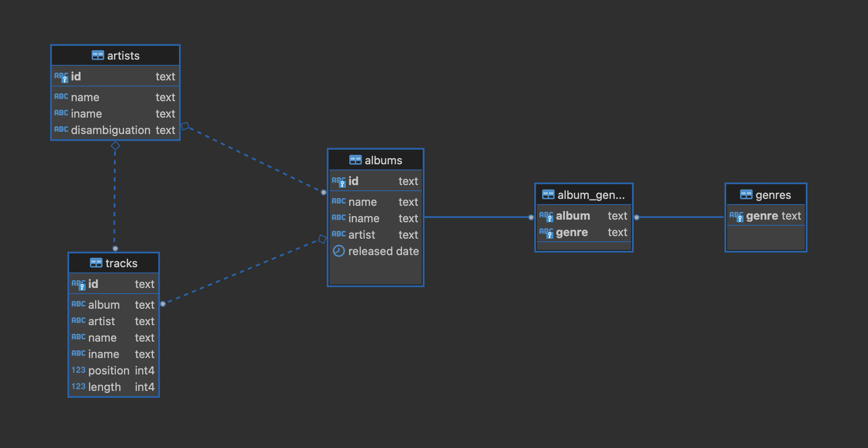Select solid relation line from album_gen... to genres
Image resolution: width=868 pixels, height=448 pixels.
pyautogui.click(x=680, y=217)
